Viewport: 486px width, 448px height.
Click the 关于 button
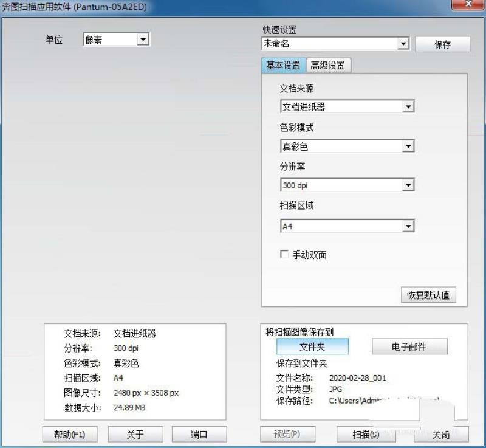click(135, 434)
